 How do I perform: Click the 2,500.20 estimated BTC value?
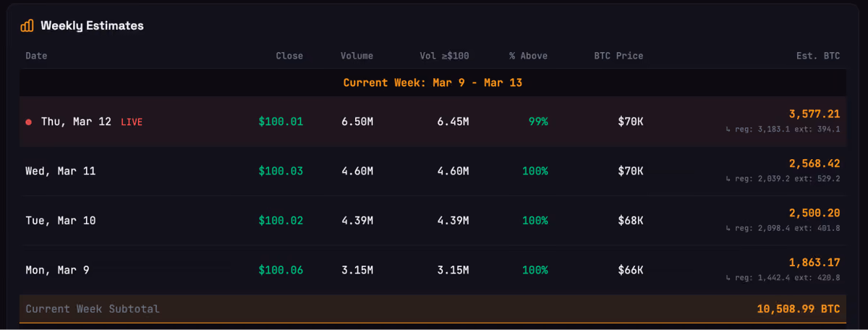click(x=814, y=212)
